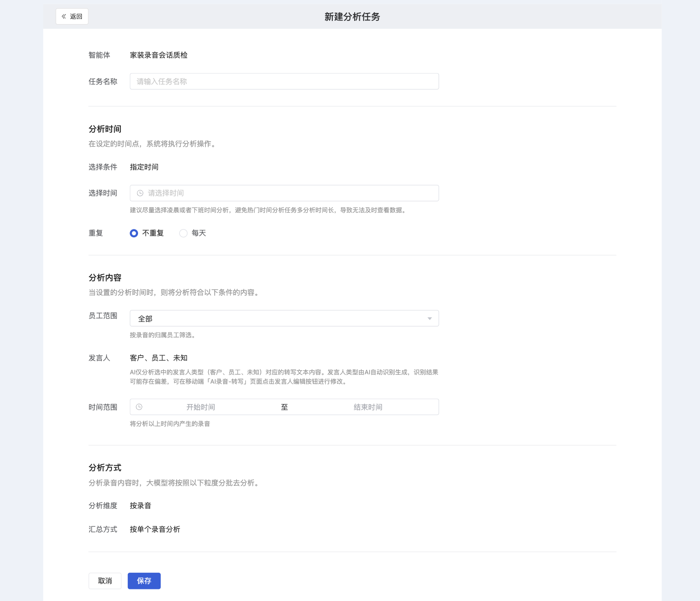
Task: Click the 返回 back button
Action: coord(72,16)
